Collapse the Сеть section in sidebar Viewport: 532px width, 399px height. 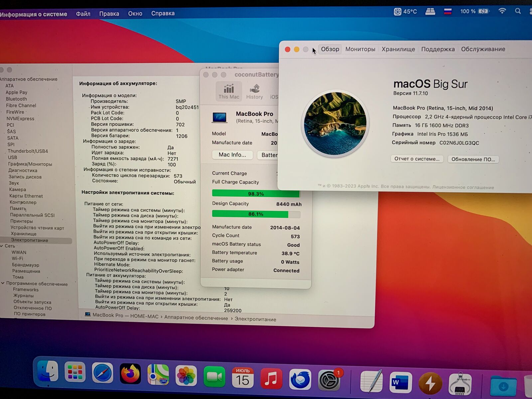[2, 246]
